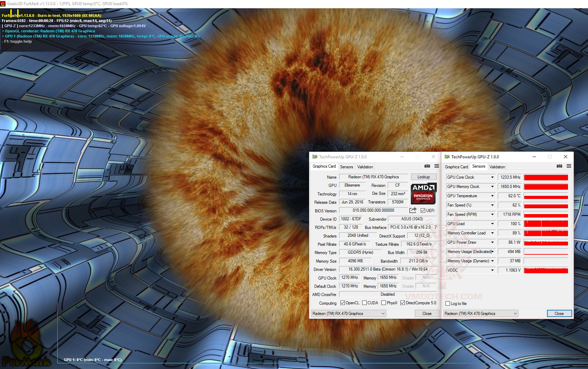Click the Fan Speed reading '1718 RPM'
This screenshot has height=369, width=588.
510,214
